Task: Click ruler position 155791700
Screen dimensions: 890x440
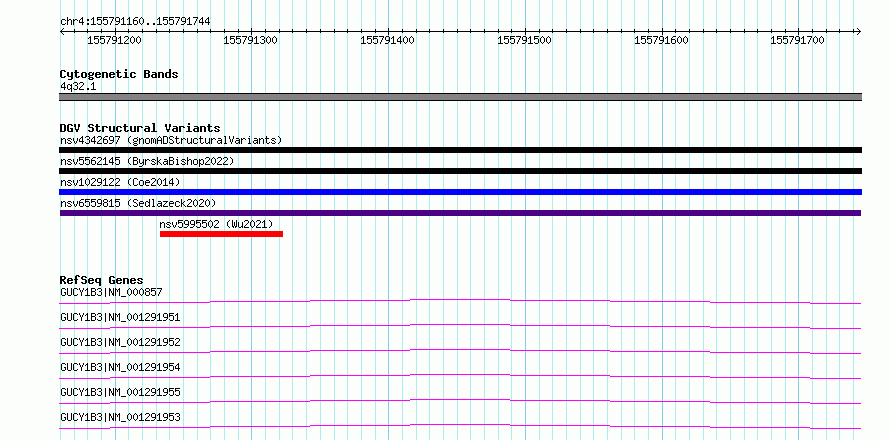Action: click(x=797, y=40)
